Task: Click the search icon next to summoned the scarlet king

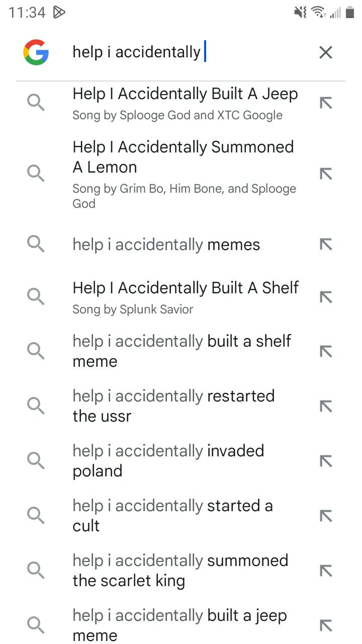Action: click(x=36, y=570)
